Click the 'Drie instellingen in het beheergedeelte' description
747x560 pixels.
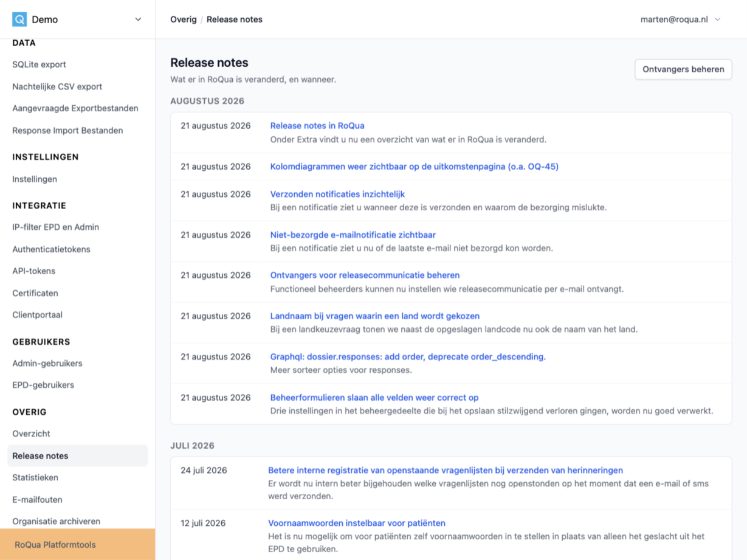[492, 411]
